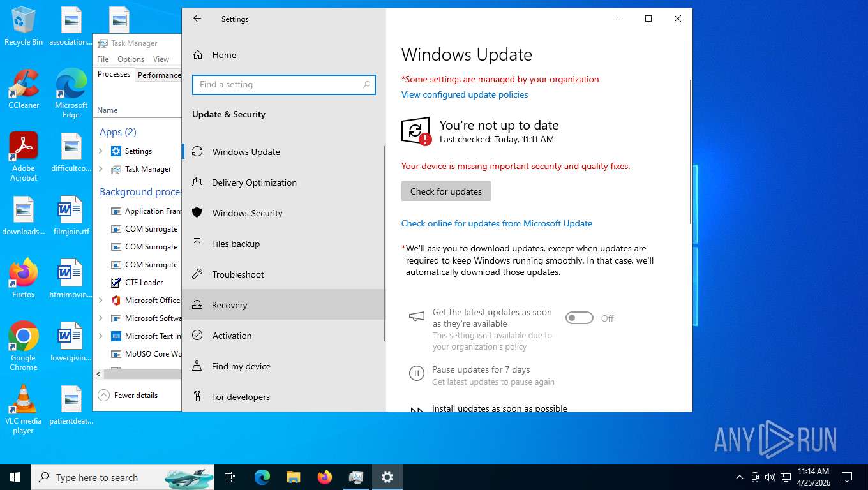868x490 pixels.
Task: Open Microsoft Edge from the taskbar
Action: point(262,477)
